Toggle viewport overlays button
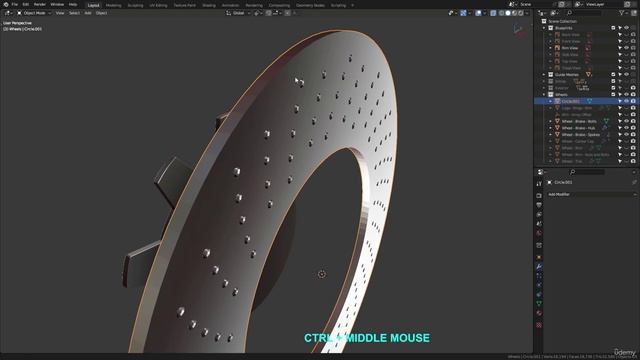 [x=478, y=13]
